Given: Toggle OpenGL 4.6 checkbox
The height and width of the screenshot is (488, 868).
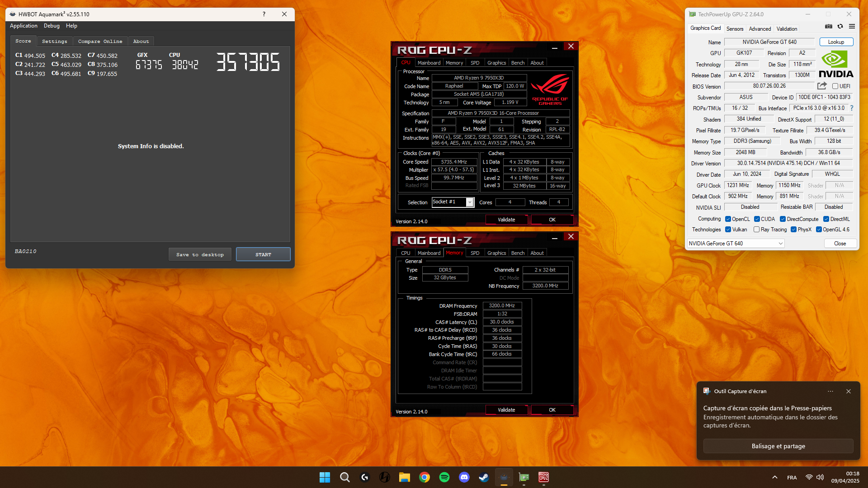Looking at the screenshot, I should [x=819, y=229].
